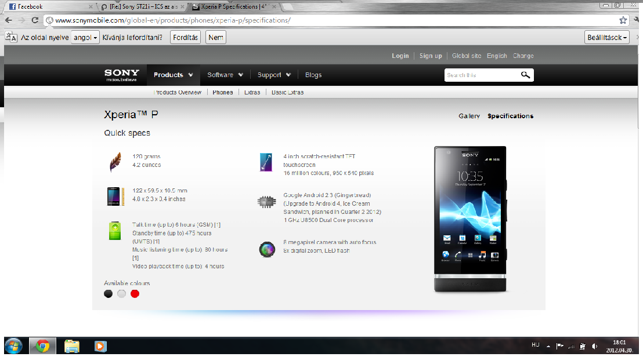643x364 pixels.
Task: Click the phone dimensions icon
Action: [115, 196]
